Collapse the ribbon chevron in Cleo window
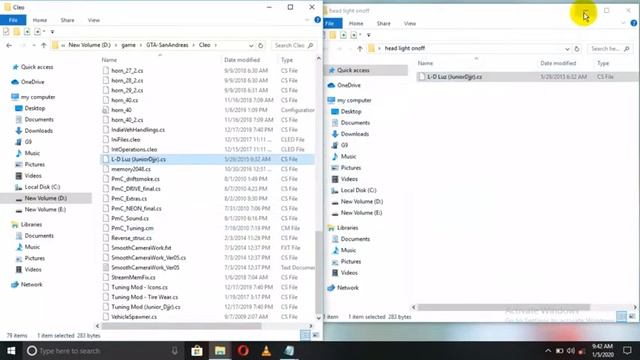Viewport: 640px width, 360px height. click(x=307, y=20)
